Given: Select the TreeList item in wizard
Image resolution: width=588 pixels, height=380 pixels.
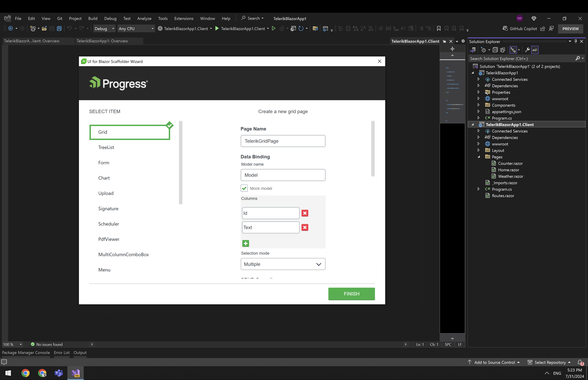Looking at the screenshot, I should (106, 147).
